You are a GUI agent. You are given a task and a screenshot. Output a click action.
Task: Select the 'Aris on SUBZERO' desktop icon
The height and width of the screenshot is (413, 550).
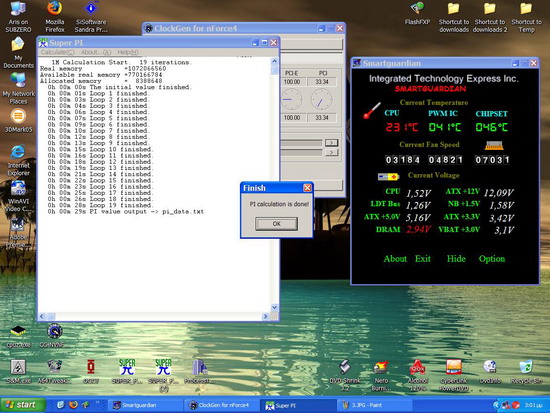point(18,17)
